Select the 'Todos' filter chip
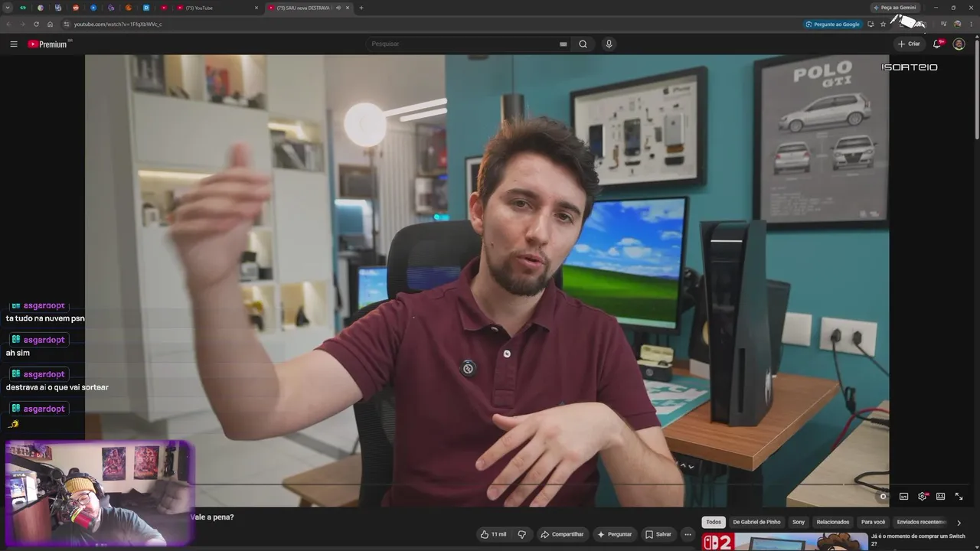The image size is (980, 551). (714, 522)
